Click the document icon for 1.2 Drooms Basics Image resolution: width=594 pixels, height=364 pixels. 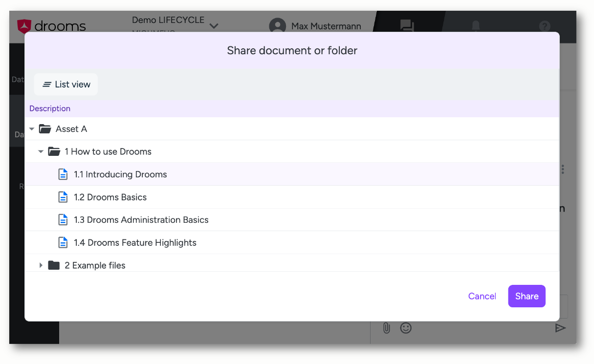pyautogui.click(x=63, y=197)
